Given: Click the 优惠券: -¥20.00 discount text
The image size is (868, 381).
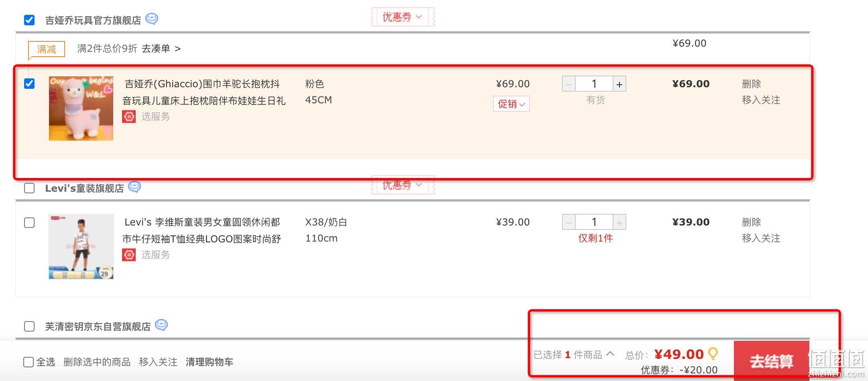Looking at the screenshot, I should pyautogui.click(x=679, y=370).
